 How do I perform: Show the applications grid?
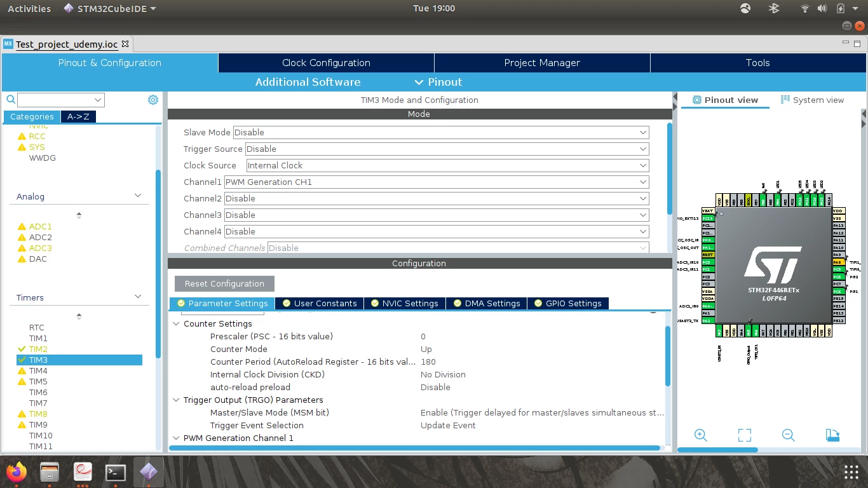pos(851,472)
